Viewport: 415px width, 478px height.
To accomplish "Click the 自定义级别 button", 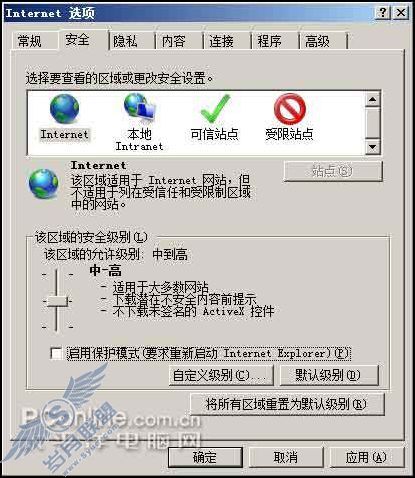I will tap(221, 375).
